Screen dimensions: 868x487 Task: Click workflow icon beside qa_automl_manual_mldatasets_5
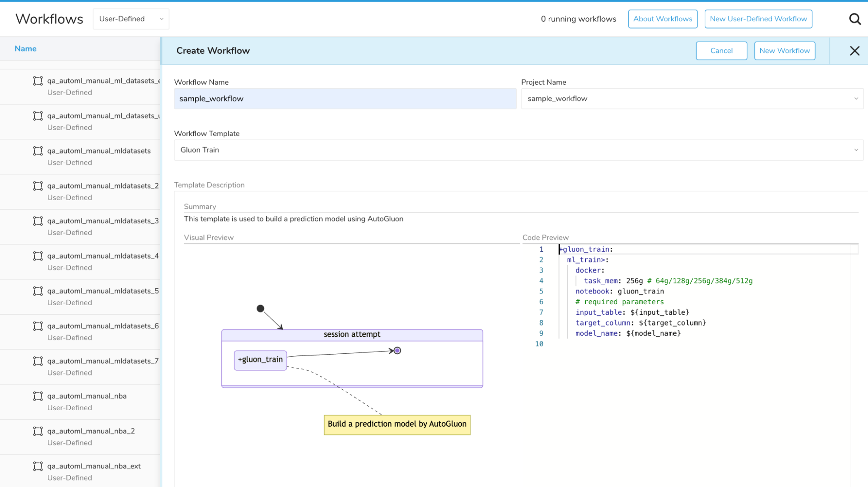[38, 291]
